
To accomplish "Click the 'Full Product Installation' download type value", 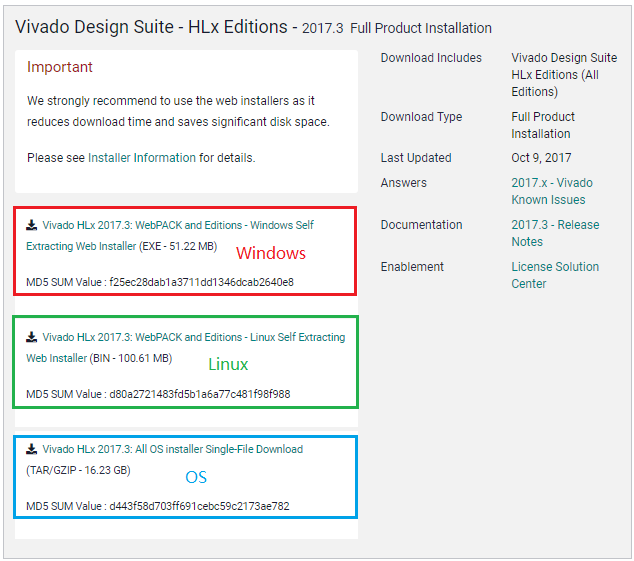I will [543, 125].
